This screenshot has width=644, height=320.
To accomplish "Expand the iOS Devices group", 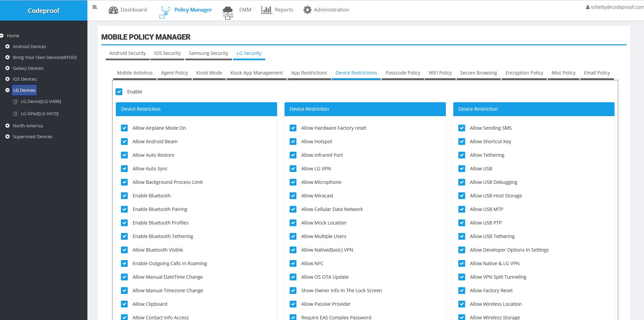I will pyautogui.click(x=7, y=79).
